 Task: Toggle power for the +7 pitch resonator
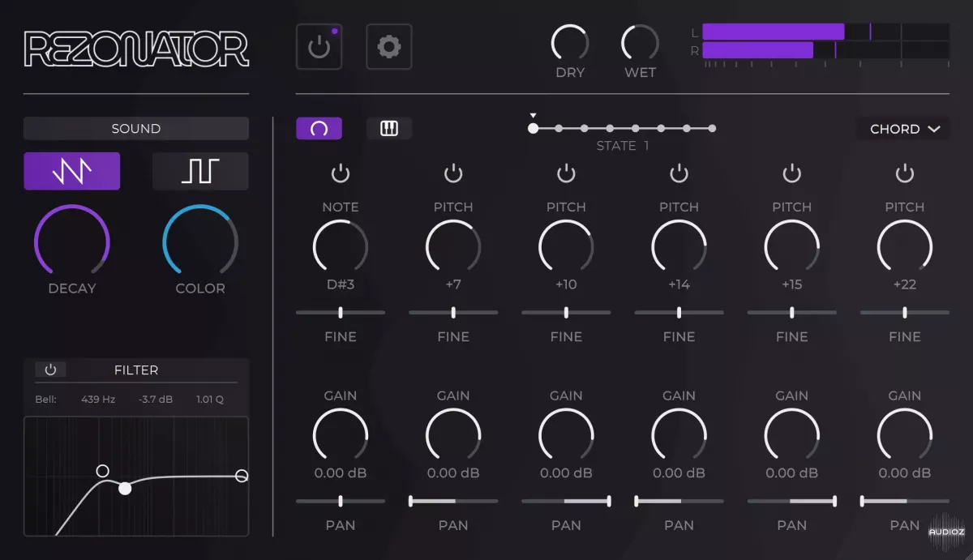coord(453,173)
